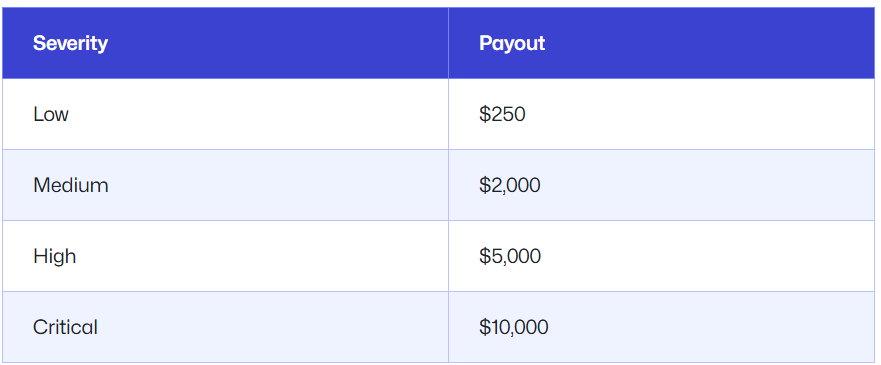This screenshot has height=365, width=881.
Task: Click the word Payout in header
Action: pos(512,44)
